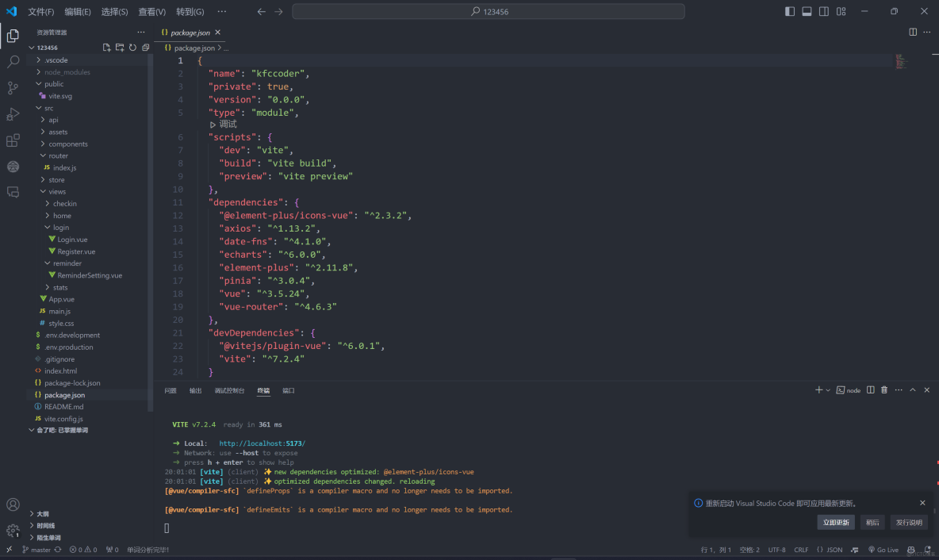Click the New File icon in explorer
Screen dimensions: 939x560
[106, 48]
